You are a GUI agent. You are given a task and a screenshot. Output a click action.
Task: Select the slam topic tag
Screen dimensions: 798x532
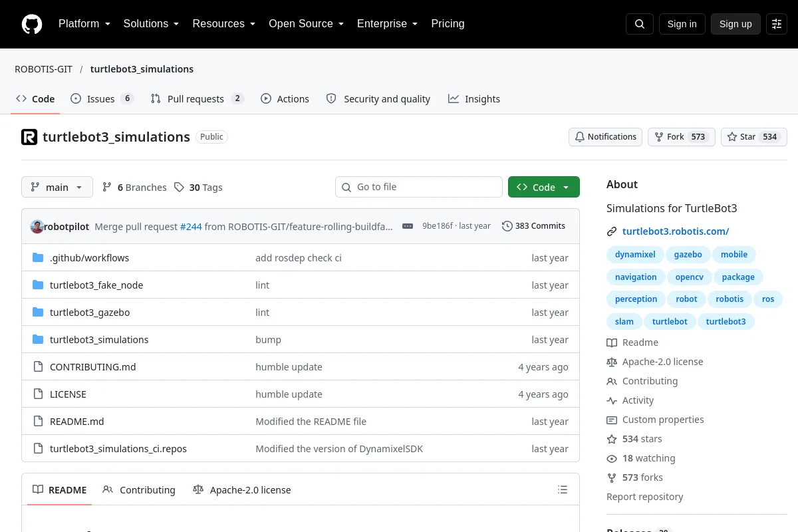(x=624, y=322)
